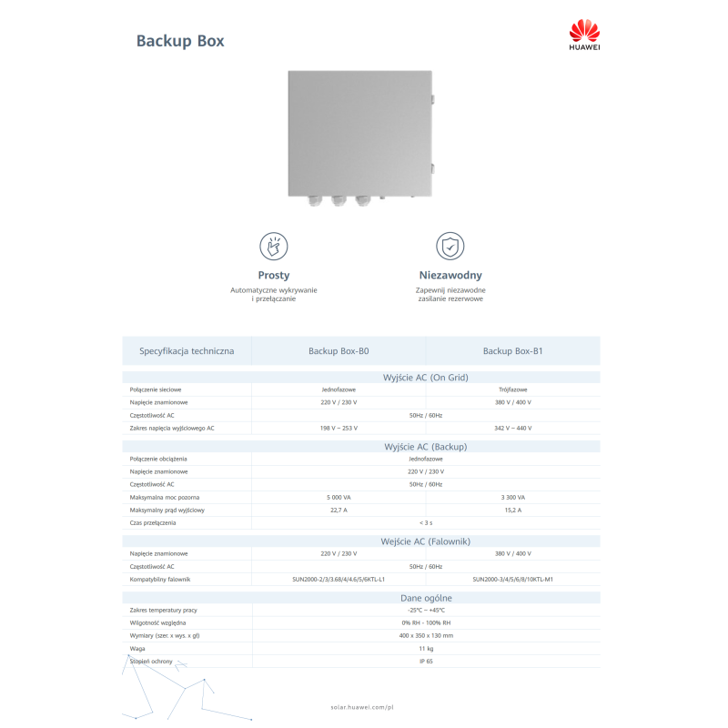
Task: Open the Backup Box heading
Action: pyautogui.click(x=181, y=41)
